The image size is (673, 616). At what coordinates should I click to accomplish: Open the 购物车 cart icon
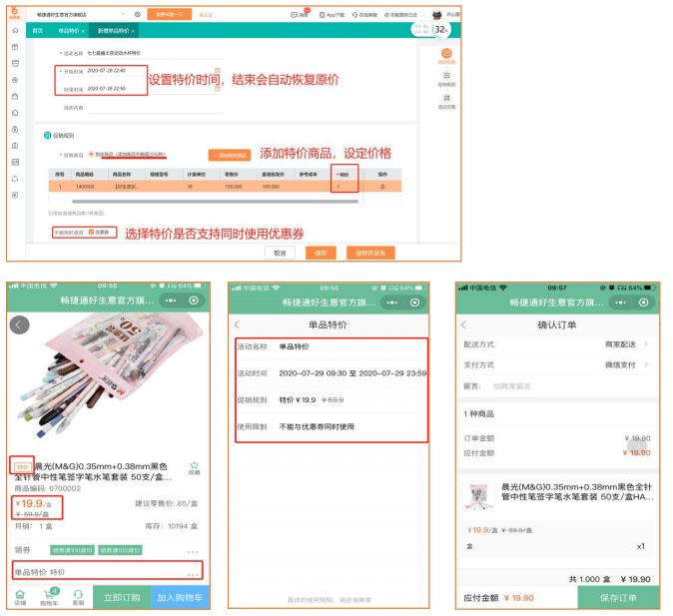tap(49, 597)
